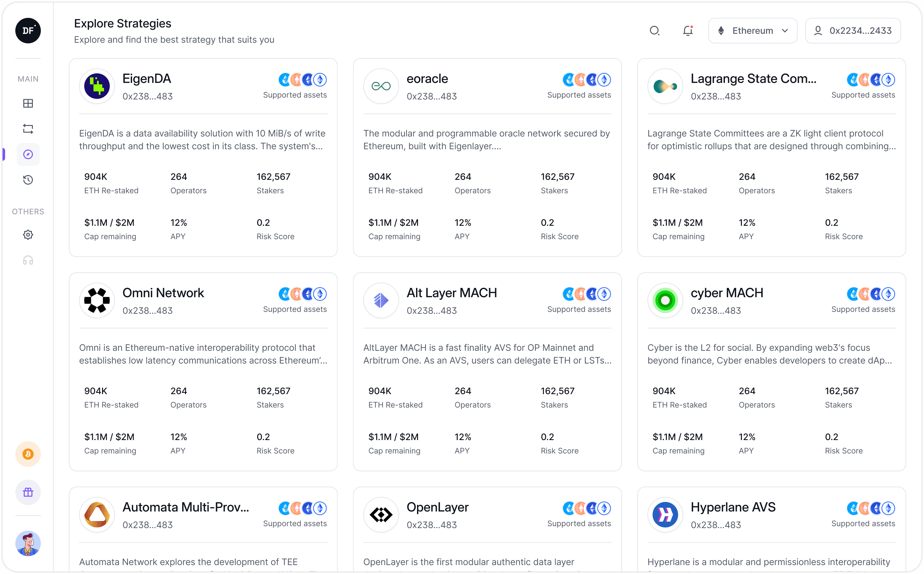Select the compass Explore sidebar icon
Viewport: 924px width, 574px height.
point(28,155)
